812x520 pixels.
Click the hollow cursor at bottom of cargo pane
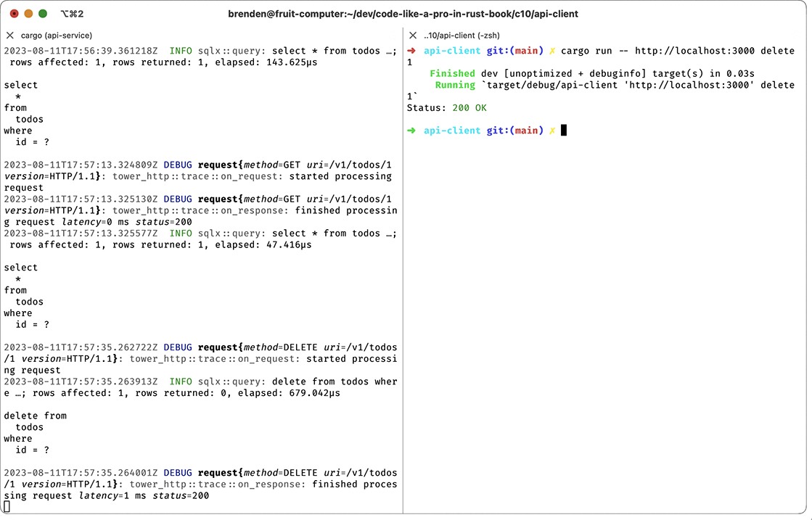(7, 507)
